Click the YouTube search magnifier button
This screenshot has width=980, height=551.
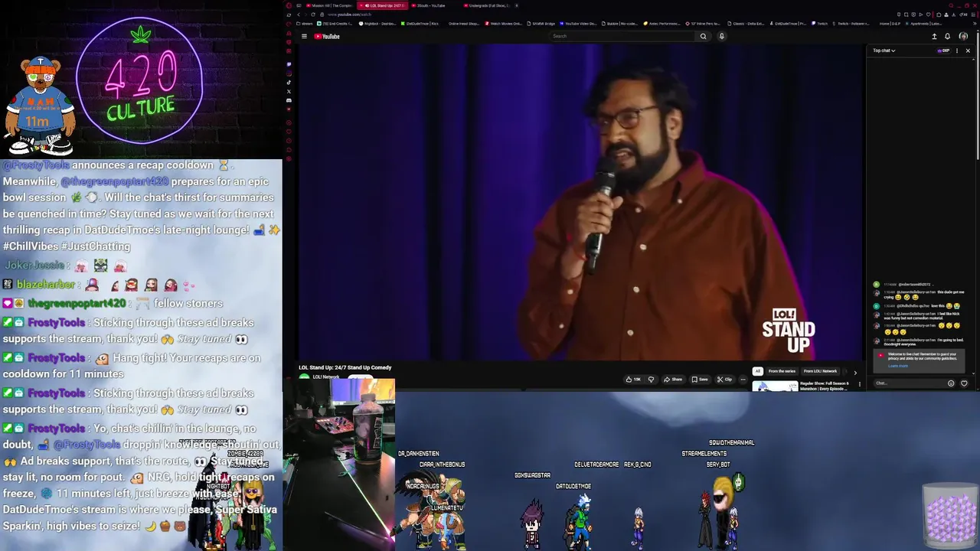click(x=703, y=36)
